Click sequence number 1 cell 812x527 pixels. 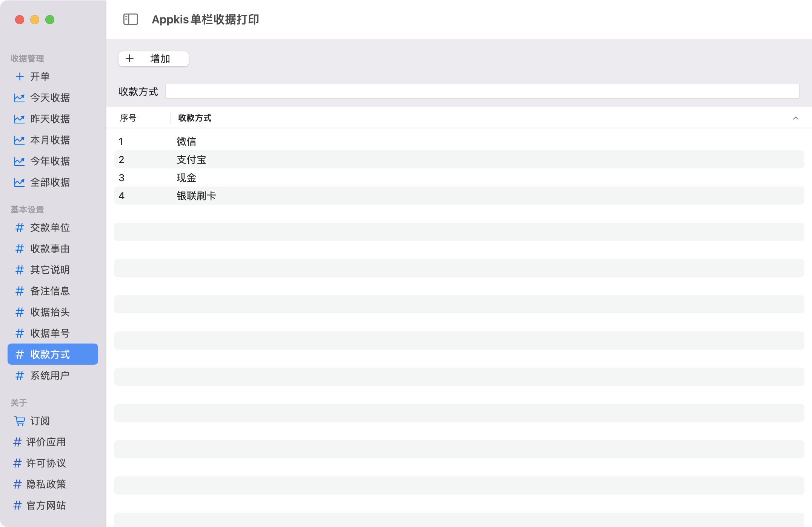coord(121,142)
